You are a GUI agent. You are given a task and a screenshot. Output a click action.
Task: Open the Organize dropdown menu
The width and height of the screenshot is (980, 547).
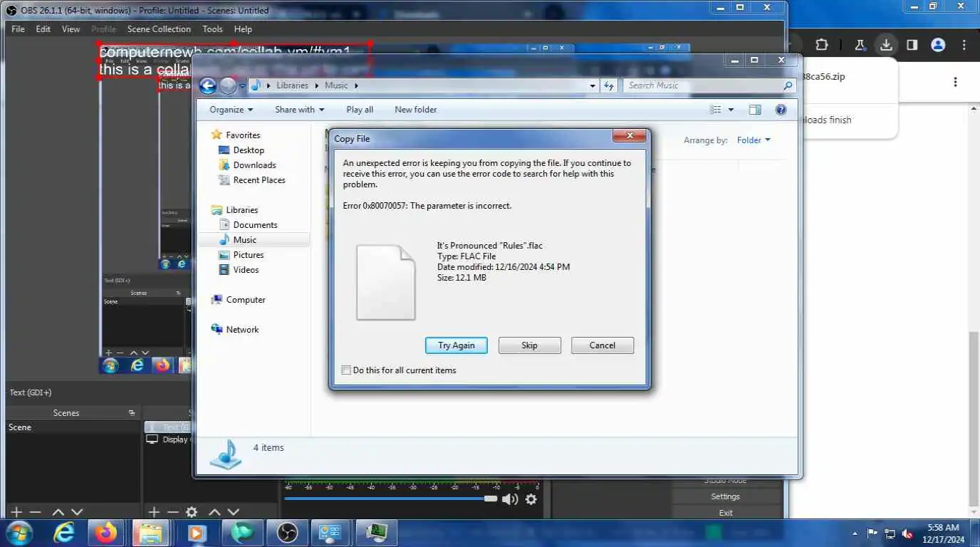pyautogui.click(x=231, y=110)
